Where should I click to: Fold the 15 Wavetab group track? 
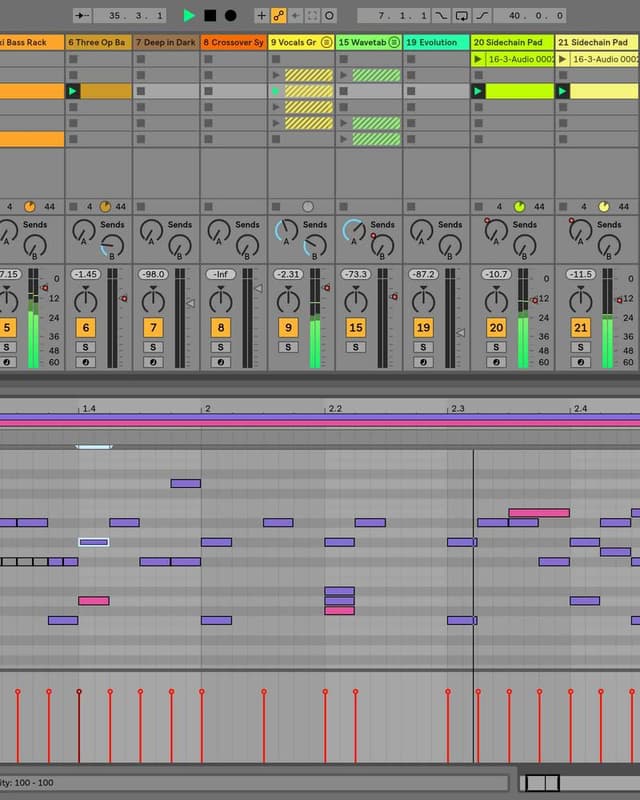pyautogui.click(x=394, y=42)
